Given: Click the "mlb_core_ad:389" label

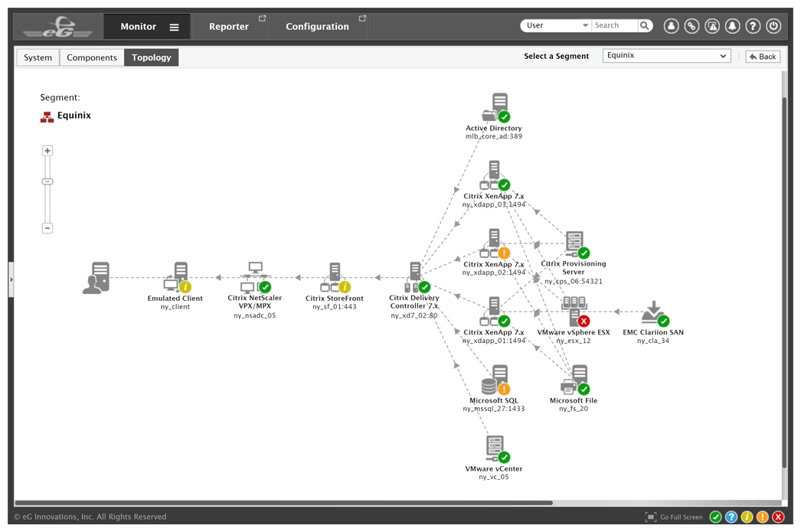Looking at the screenshot, I should tap(494, 136).
